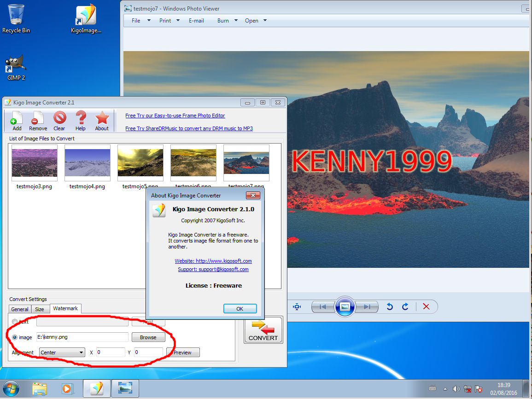The width and height of the screenshot is (532, 399).
Task: Expand the File menu arrow in Photo Viewer
Action: tap(149, 20)
